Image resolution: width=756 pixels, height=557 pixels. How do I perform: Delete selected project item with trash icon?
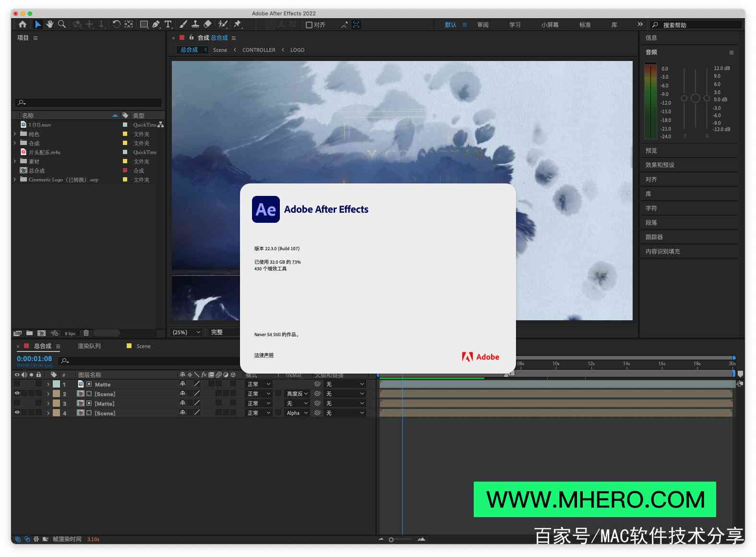pos(86,333)
